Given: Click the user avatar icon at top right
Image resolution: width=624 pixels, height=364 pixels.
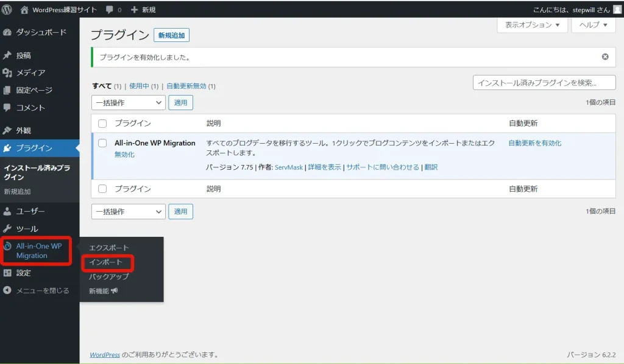Looking at the screenshot, I should tap(617, 10).
